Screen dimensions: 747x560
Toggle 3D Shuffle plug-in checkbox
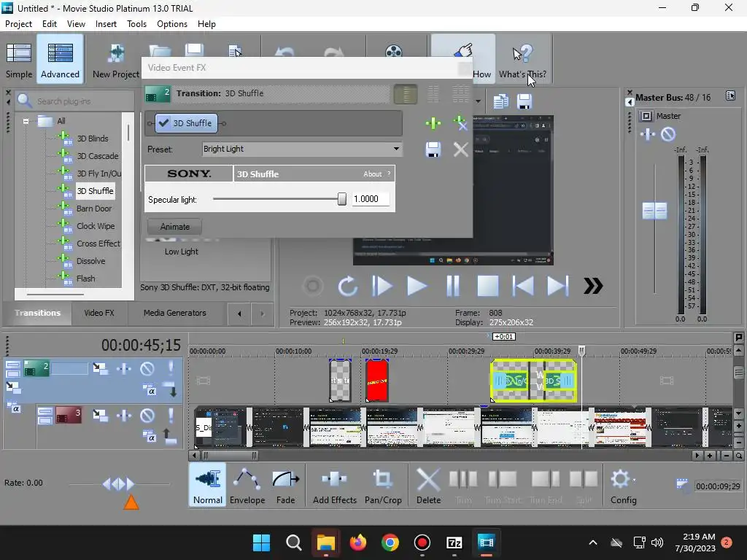tap(164, 122)
